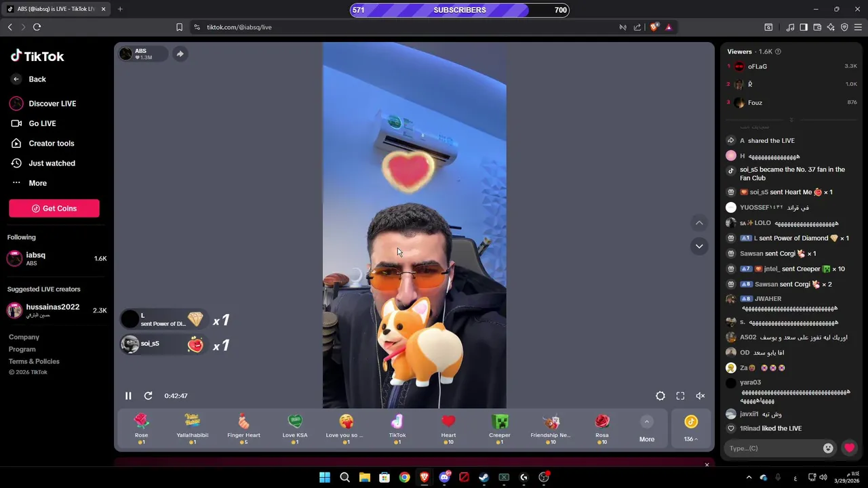Share the page URL from address bar
This screenshot has width=868, height=488.
637,27
